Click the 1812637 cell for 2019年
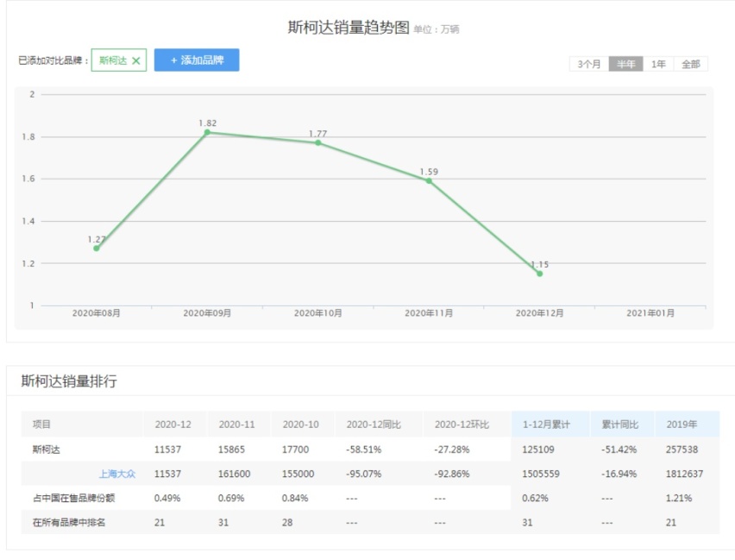 coord(684,474)
